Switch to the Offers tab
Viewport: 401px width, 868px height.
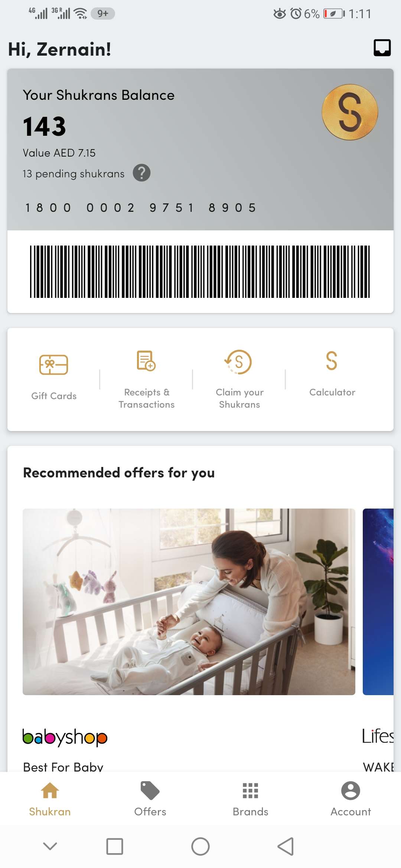(x=150, y=799)
